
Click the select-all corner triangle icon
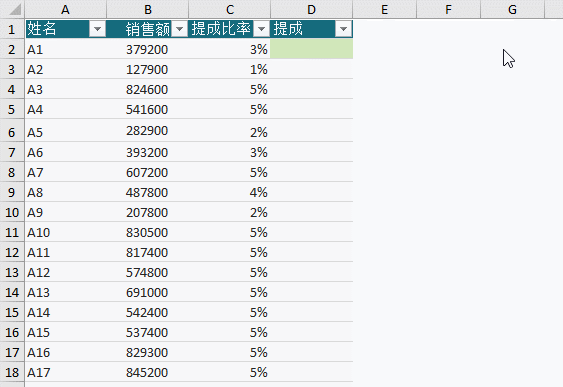(15, 10)
